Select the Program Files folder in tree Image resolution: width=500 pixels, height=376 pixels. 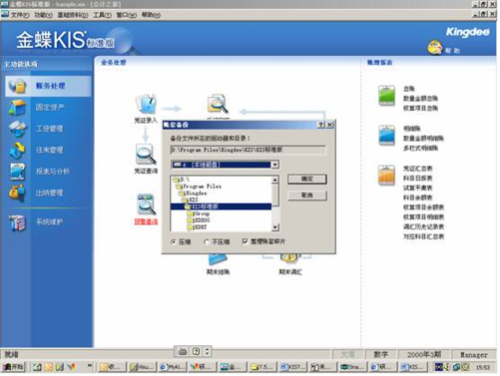[201, 186]
